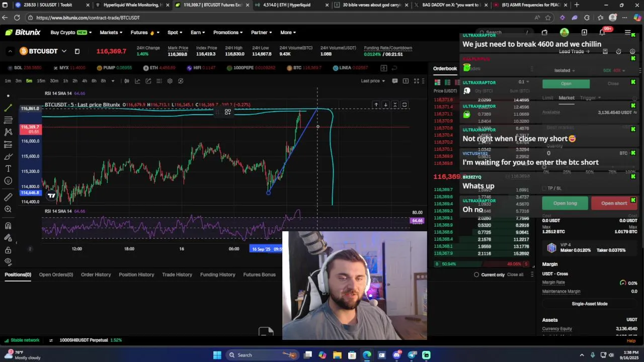Open Single-Asset Mode button
The height and width of the screenshot is (362, 644).
point(590,304)
